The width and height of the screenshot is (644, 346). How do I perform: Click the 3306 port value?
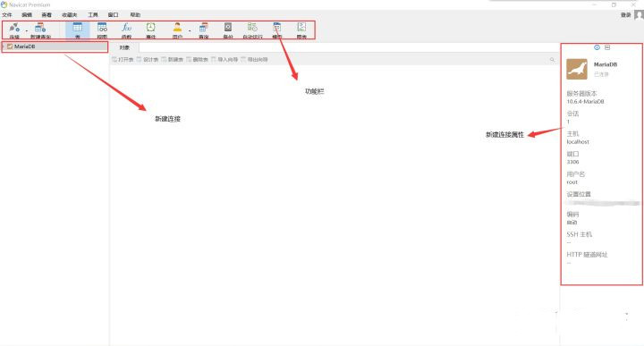pyautogui.click(x=573, y=162)
